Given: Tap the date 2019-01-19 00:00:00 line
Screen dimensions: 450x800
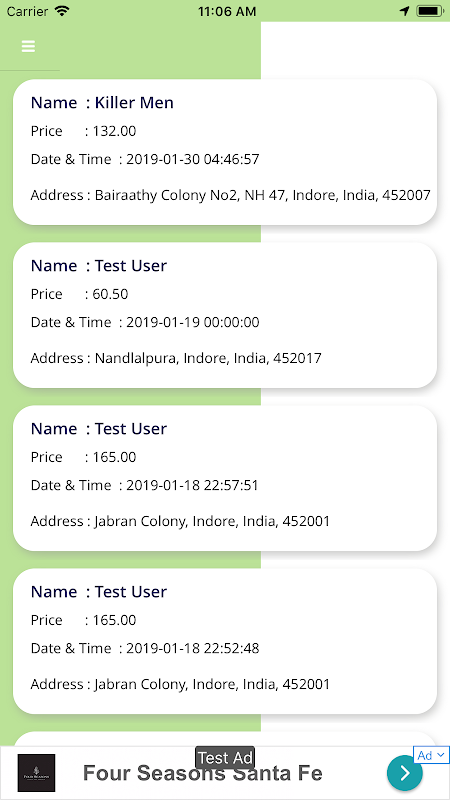Looking at the screenshot, I should point(145,322).
